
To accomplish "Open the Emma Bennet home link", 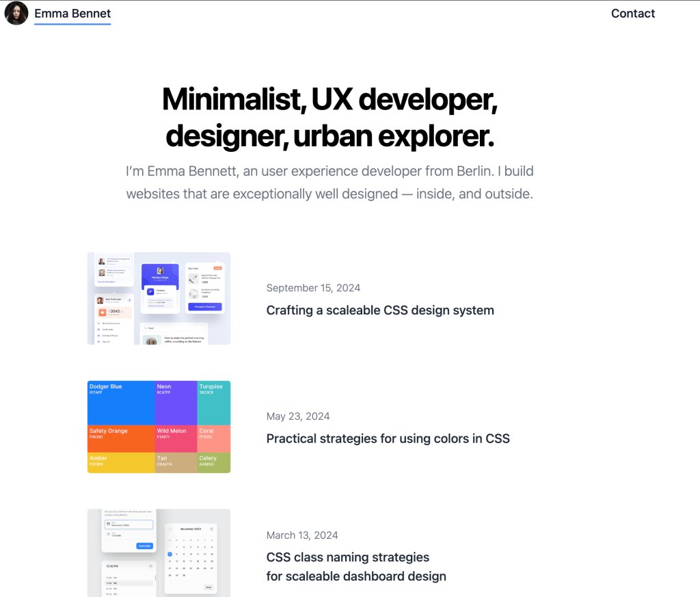I will pos(72,14).
